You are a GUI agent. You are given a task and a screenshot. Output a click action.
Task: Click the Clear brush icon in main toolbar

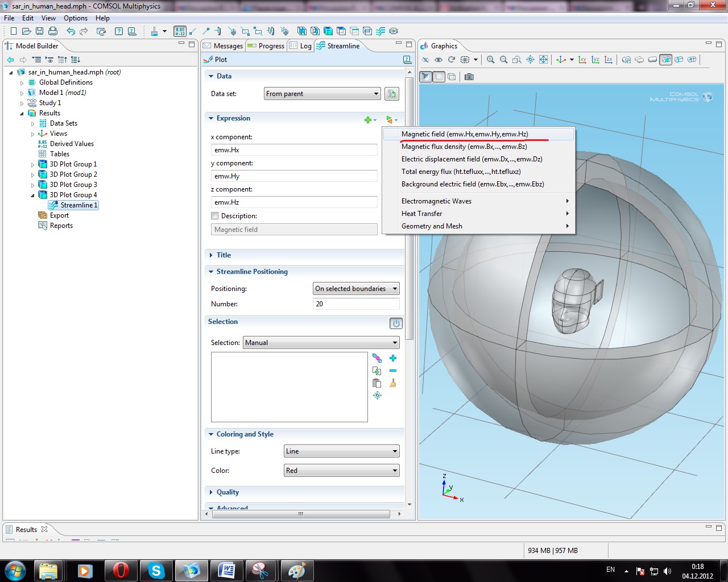154,31
